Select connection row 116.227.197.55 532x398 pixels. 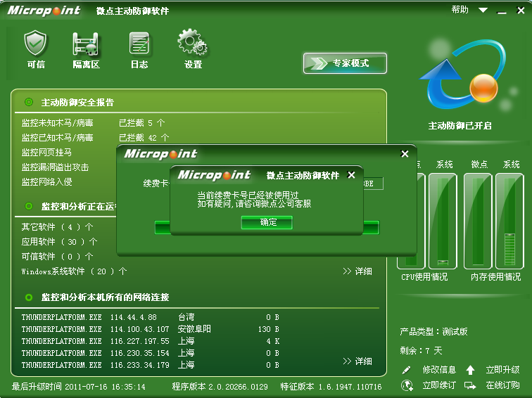pos(151,341)
